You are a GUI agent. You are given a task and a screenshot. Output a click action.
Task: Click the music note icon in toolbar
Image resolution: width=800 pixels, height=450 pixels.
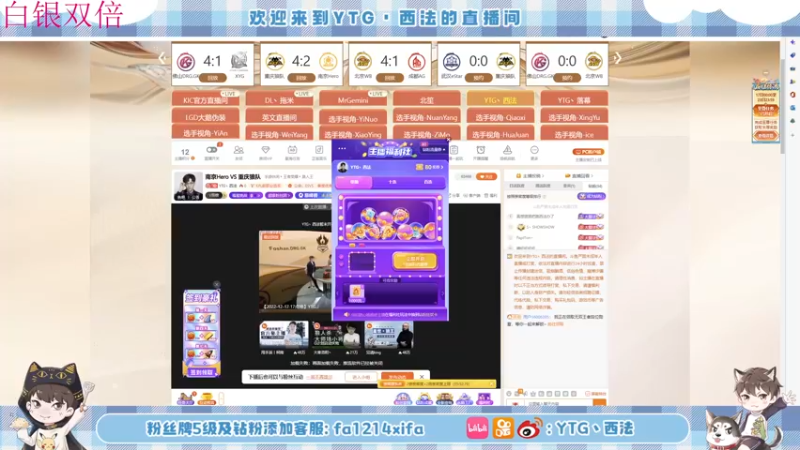[x=319, y=150]
